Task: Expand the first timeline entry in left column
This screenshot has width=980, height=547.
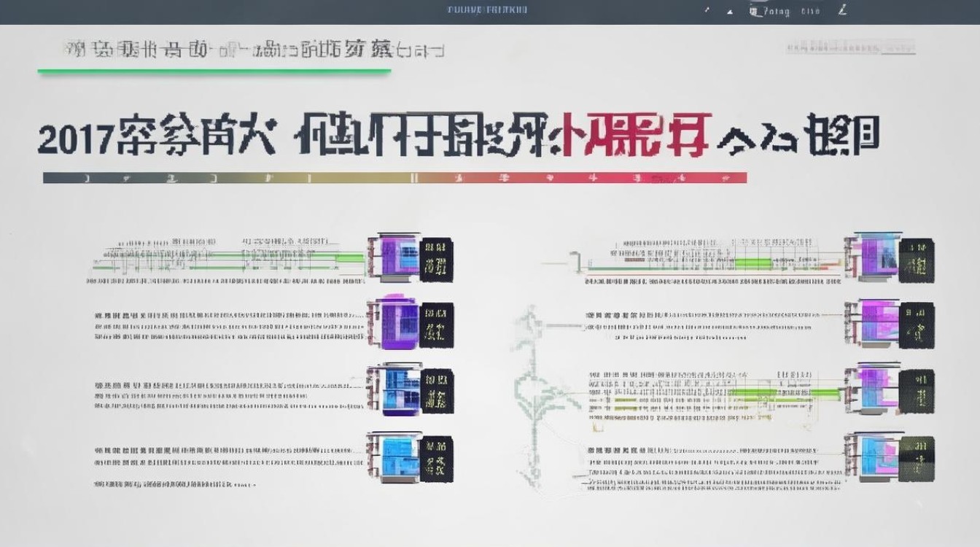Action: tap(219, 259)
